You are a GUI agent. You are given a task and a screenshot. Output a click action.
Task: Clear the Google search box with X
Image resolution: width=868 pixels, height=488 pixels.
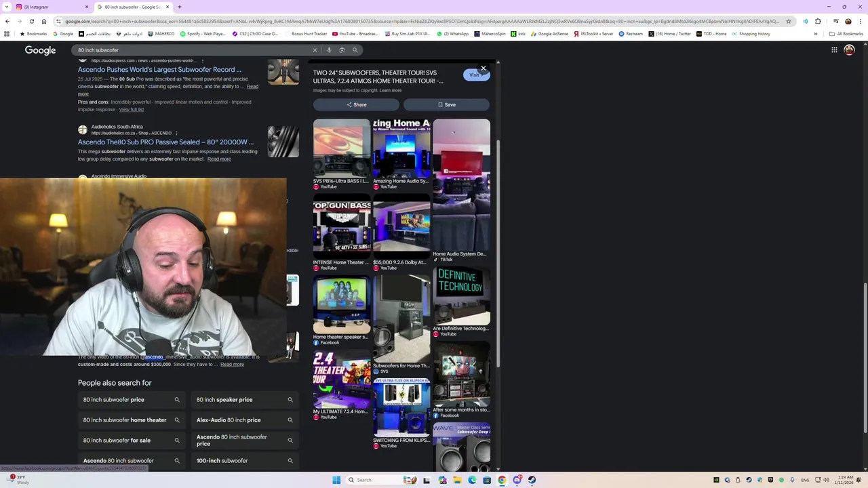pyautogui.click(x=315, y=50)
